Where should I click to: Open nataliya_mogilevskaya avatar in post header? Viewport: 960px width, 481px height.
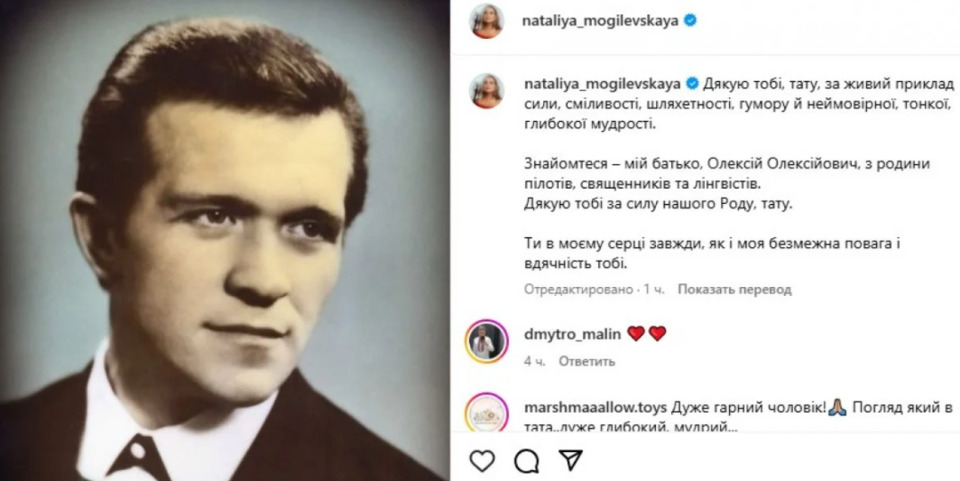click(487, 21)
